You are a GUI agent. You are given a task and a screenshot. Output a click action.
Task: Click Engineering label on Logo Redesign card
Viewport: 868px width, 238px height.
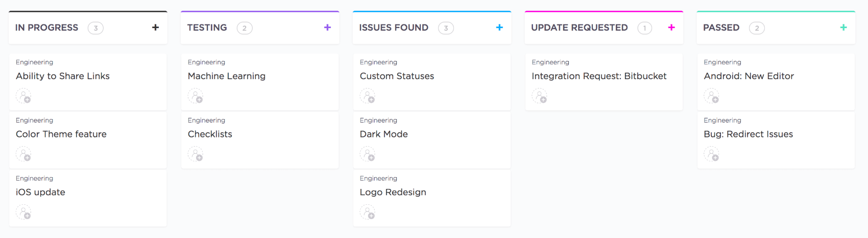(x=378, y=178)
